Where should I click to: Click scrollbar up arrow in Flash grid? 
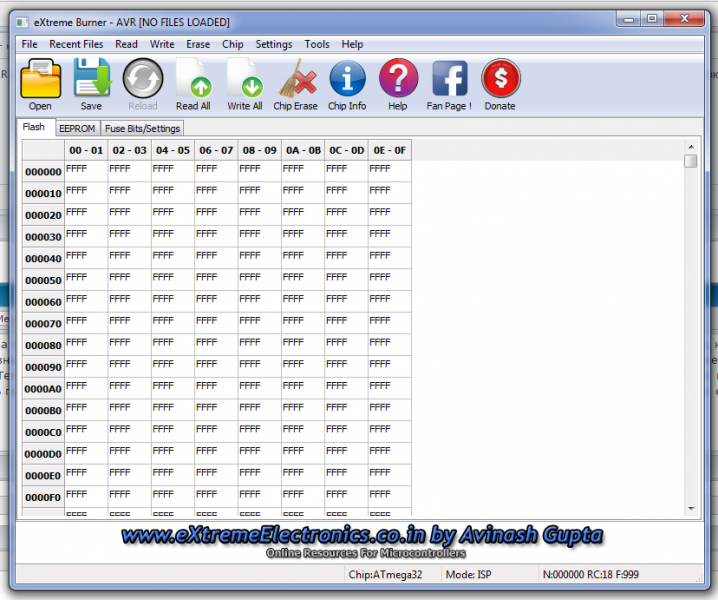point(691,147)
